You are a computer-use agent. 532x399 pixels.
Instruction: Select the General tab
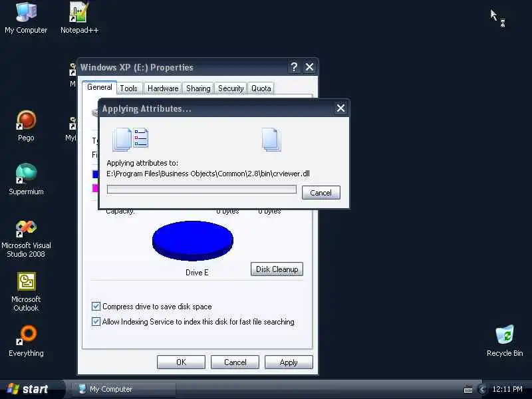click(99, 87)
